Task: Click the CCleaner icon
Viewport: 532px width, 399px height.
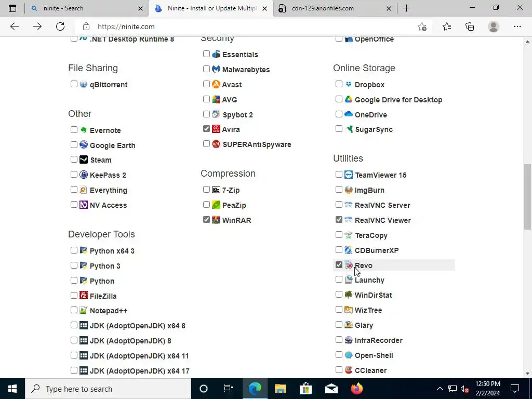Action: (x=349, y=370)
